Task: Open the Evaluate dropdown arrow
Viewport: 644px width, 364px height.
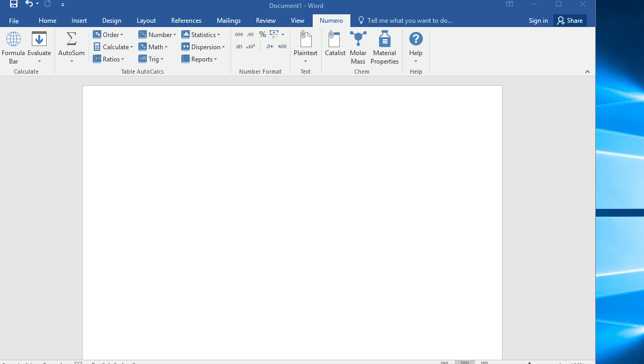Action: pos(39,61)
